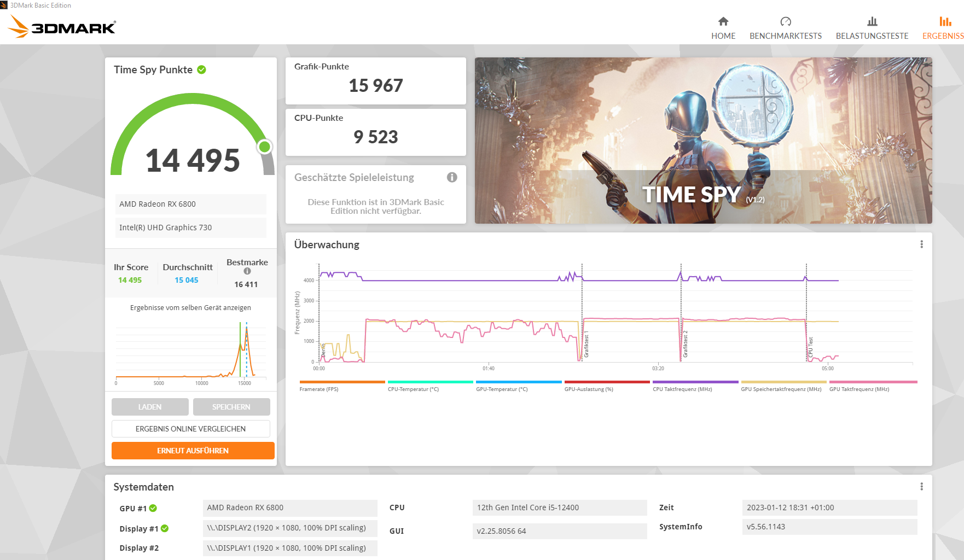Toggle the CPU-Temperatur legend item

(430, 386)
